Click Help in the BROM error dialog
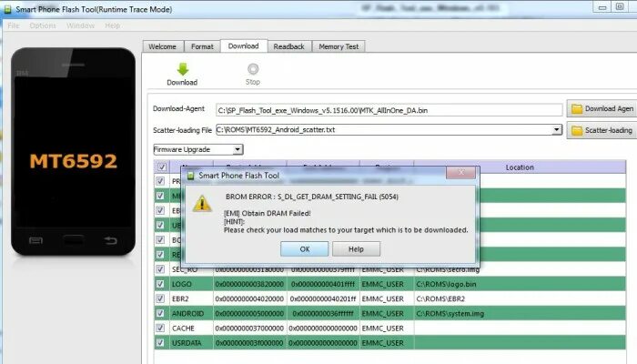The height and width of the screenshot is (364, 637). coord(356,249)
